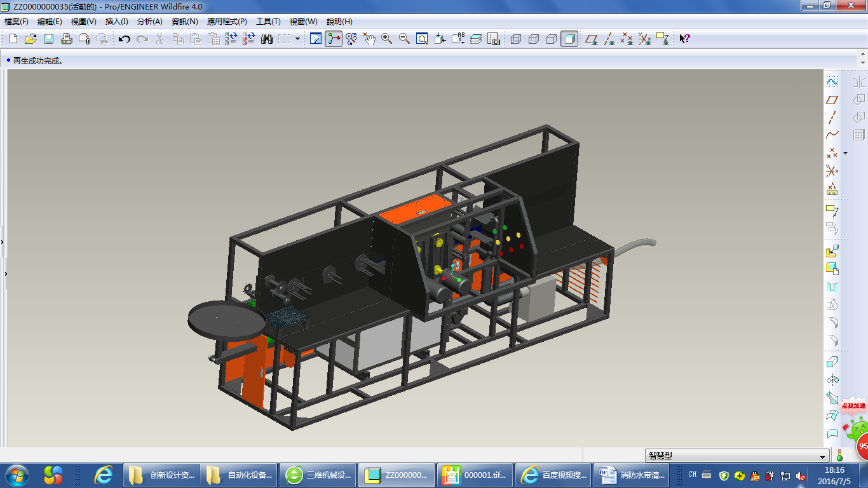
Task: Click the message area scroll down arrow
Action: pos(862,64)
